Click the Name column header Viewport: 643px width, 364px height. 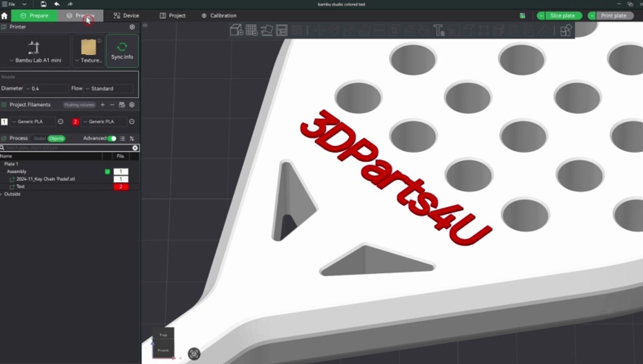pyautogui.click(x=6, y=156)
